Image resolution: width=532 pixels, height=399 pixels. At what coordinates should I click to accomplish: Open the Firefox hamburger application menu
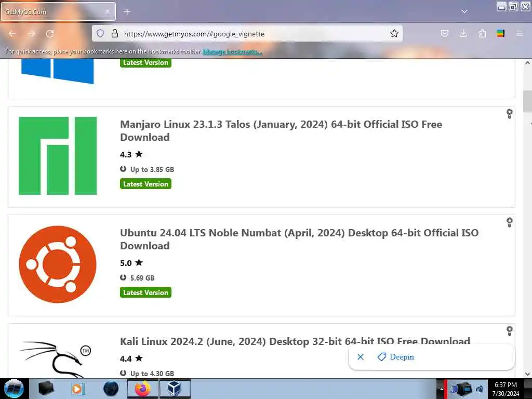point(520,33)
